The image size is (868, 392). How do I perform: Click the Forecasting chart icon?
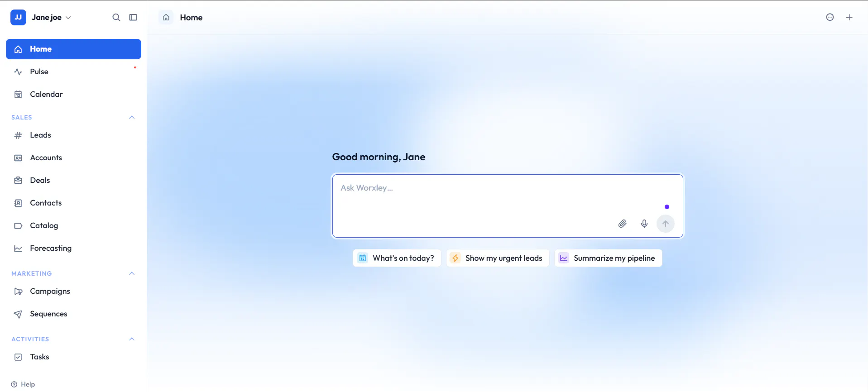(18, 248)
